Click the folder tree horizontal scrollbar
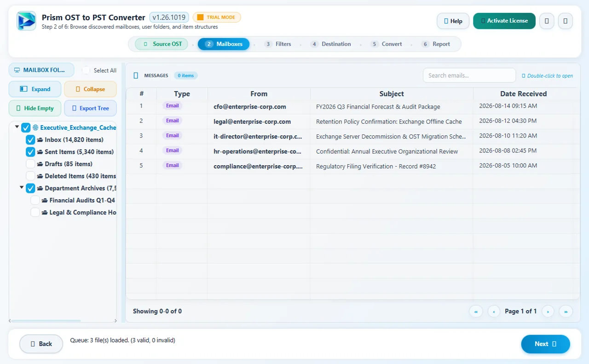This screenshot has height=364, width=589. point(46,321)
